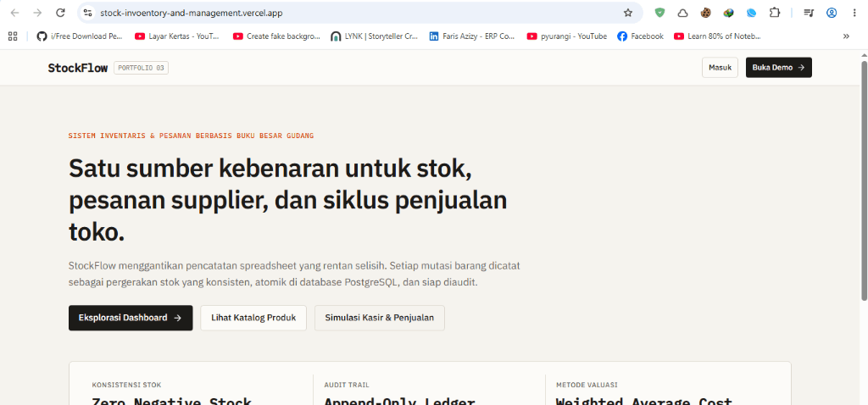View site information icon in address bar
Image resolution: width=868 pixels, height=405 pixels.
coord(87,13)
